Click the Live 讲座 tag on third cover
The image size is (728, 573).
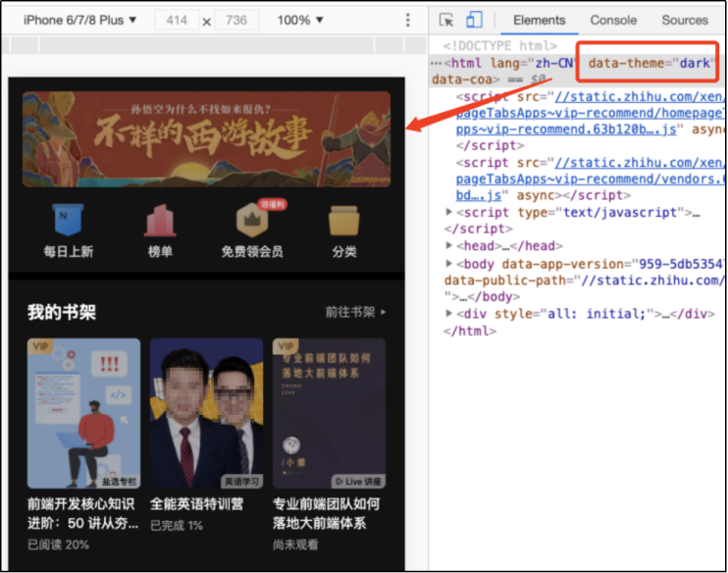pyautogui.click(x=358, y=482)
